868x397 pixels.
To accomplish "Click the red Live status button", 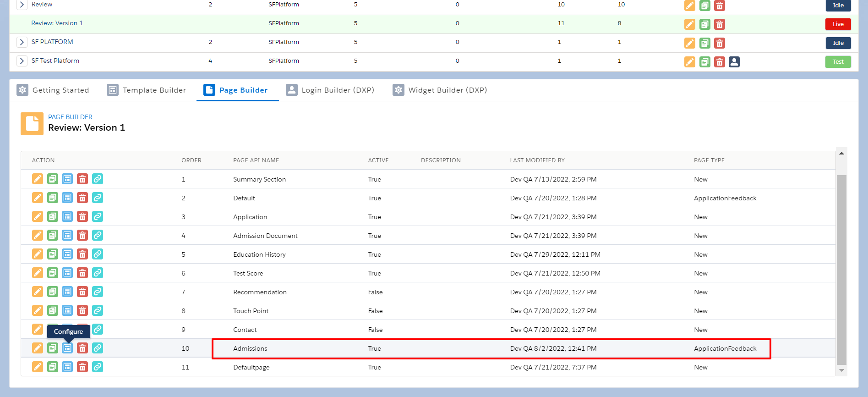I will pyautogui.click(x=838, y=24).
